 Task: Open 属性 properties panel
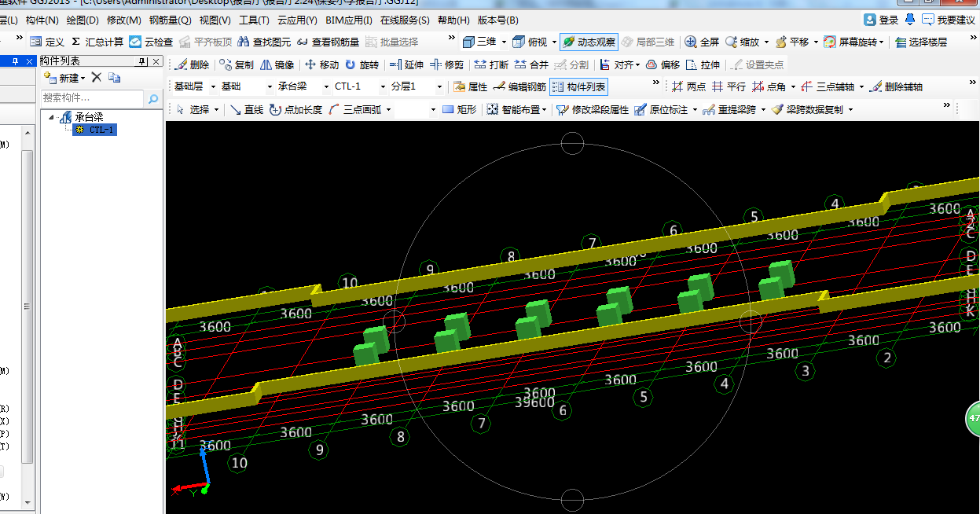[x=470, y=87]
